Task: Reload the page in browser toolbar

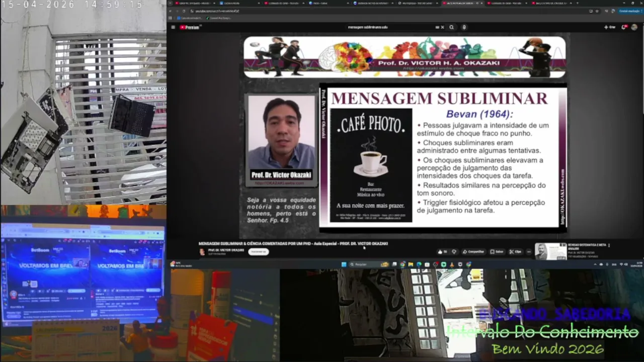Action: tap(183, 11)
